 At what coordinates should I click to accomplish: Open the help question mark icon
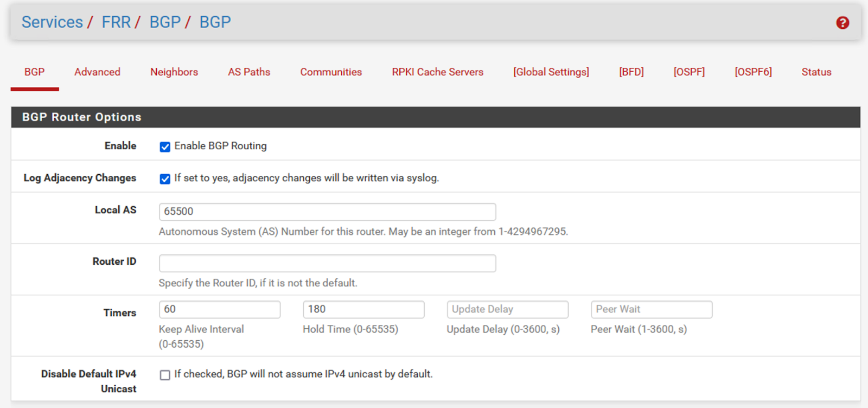pyautogui.click(x=843, y=23)
